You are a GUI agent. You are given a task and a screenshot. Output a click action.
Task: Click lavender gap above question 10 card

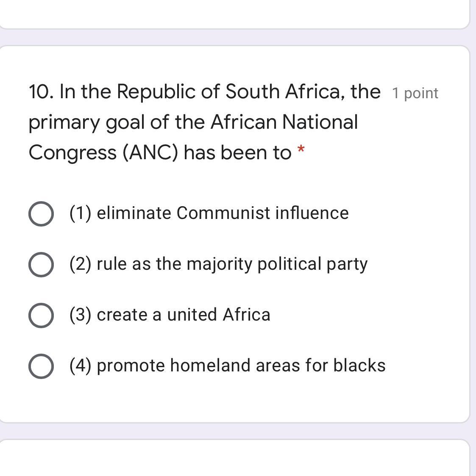(x=233, y=37)
